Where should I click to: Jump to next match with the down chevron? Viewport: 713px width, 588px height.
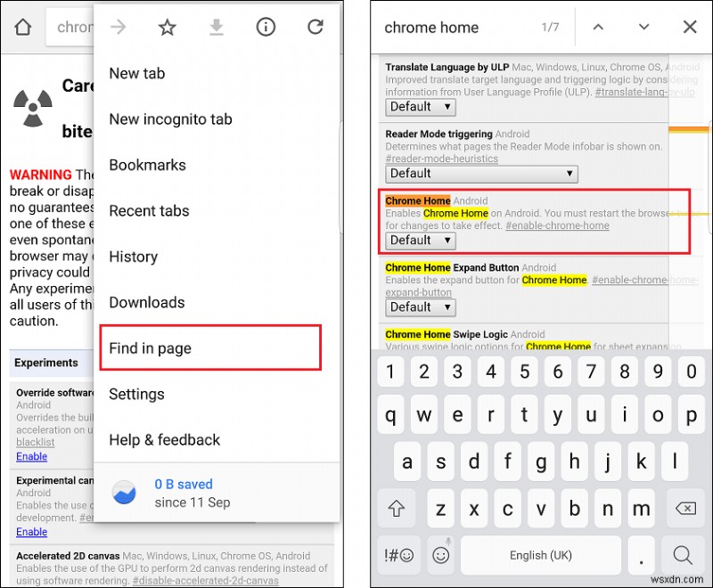[x=643, y=28]
